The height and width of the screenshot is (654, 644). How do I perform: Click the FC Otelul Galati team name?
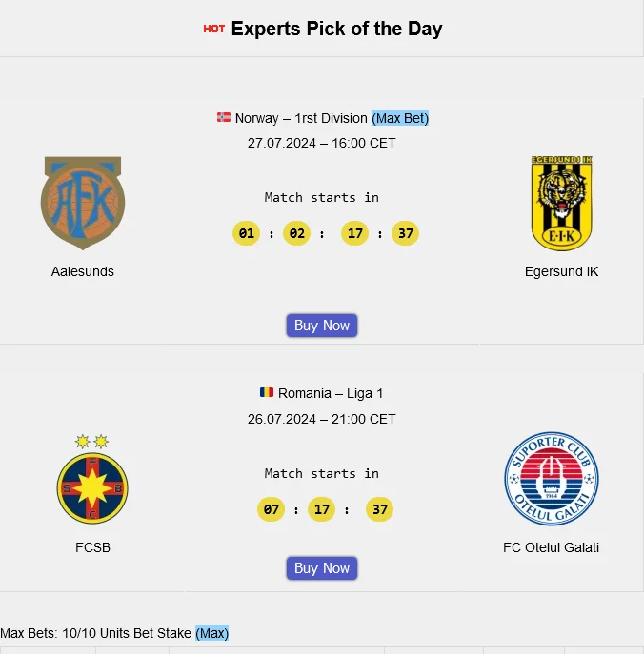(552, 547)
